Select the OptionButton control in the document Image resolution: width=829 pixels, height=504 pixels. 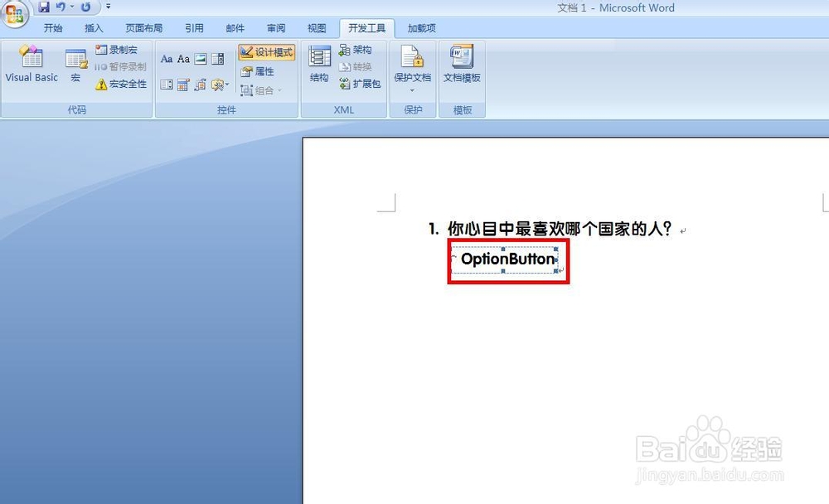coord(507,259)
